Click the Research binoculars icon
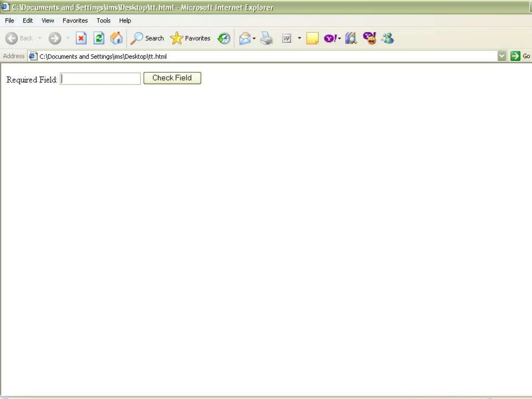The width and height of the screenshot is (532, 399). tap(351, 38)
